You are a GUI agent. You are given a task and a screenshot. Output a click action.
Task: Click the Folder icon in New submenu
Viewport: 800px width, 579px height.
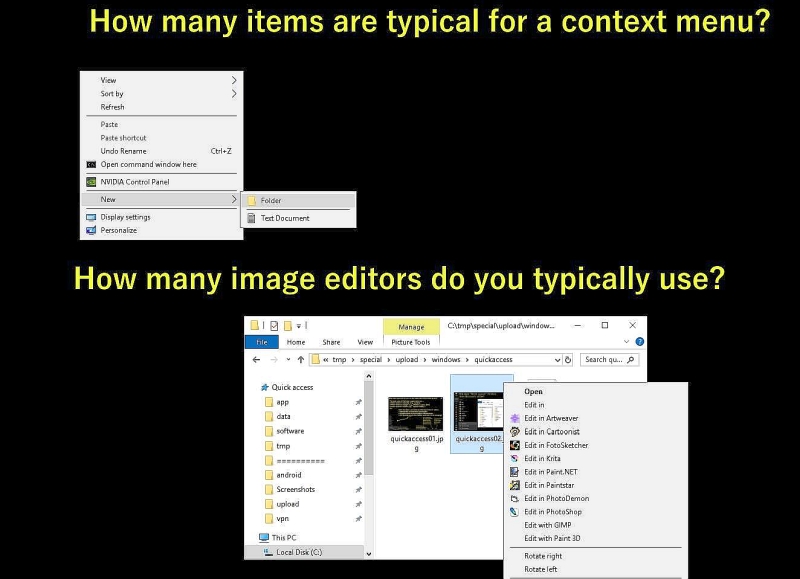click(252, 201)
